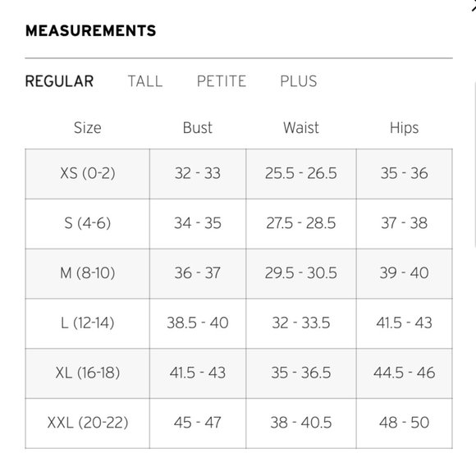Viewport: 476px width, 476px height.
Task: Click the 48 - 50 hips value
Action: coord(404,423)
